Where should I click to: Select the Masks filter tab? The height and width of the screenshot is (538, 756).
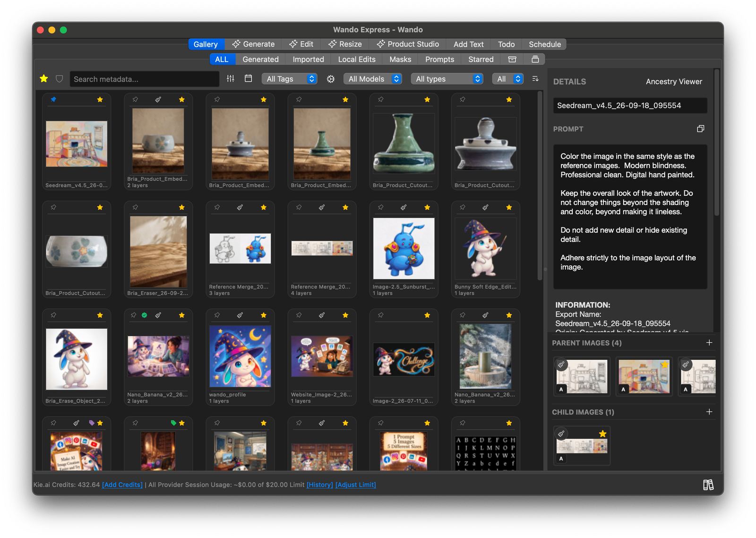tap(400, 59)
